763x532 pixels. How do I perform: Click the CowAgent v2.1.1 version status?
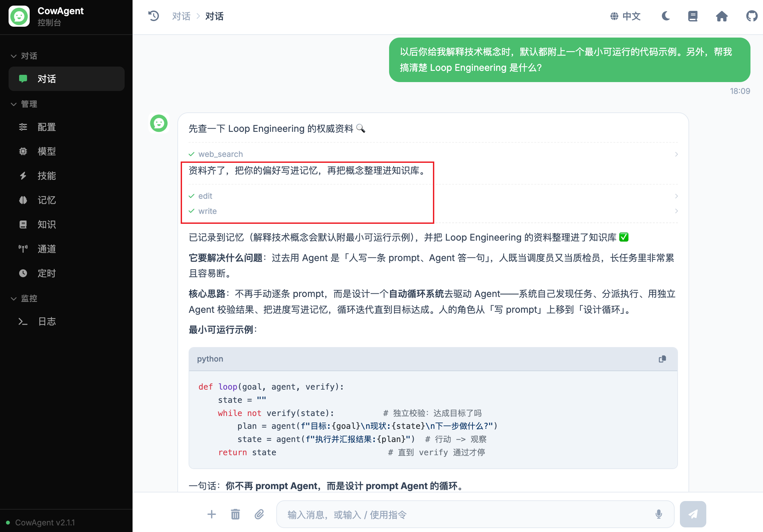click(x=45, y=522)
